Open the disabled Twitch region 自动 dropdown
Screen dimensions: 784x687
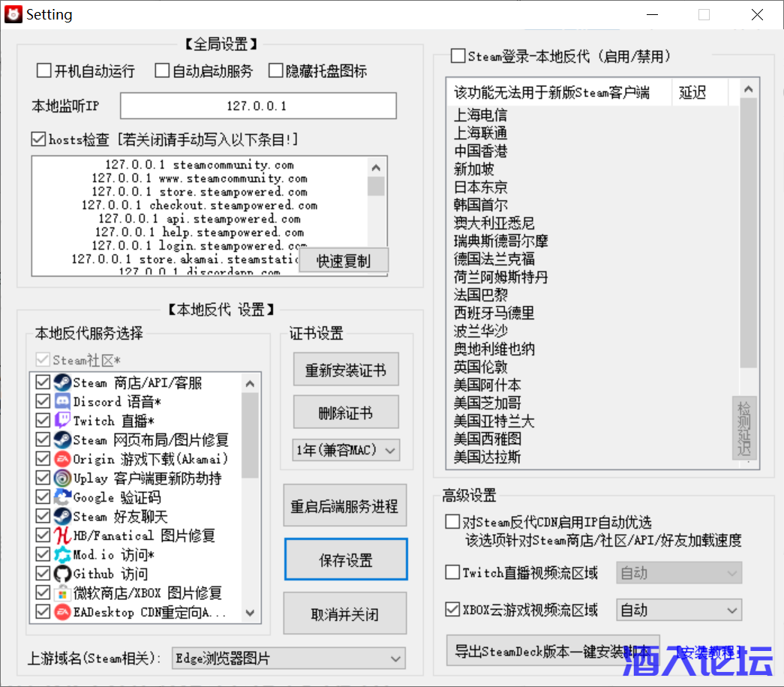point(679,573)
